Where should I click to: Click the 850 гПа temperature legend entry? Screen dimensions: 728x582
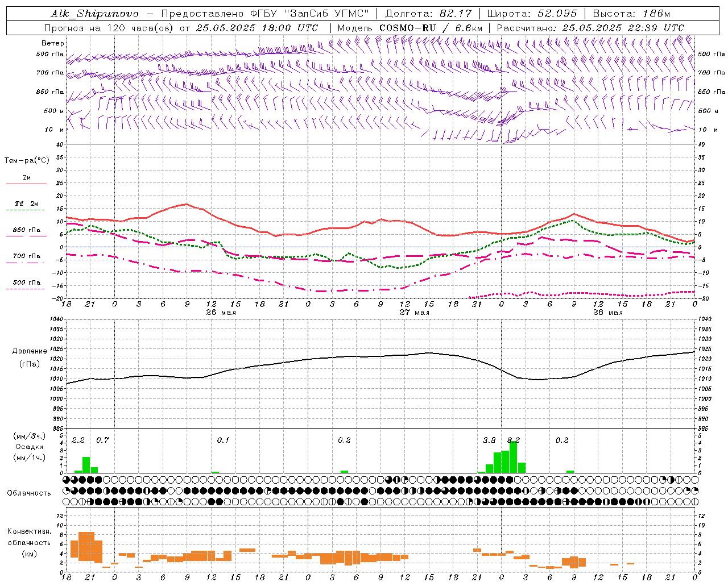point(27,230)
